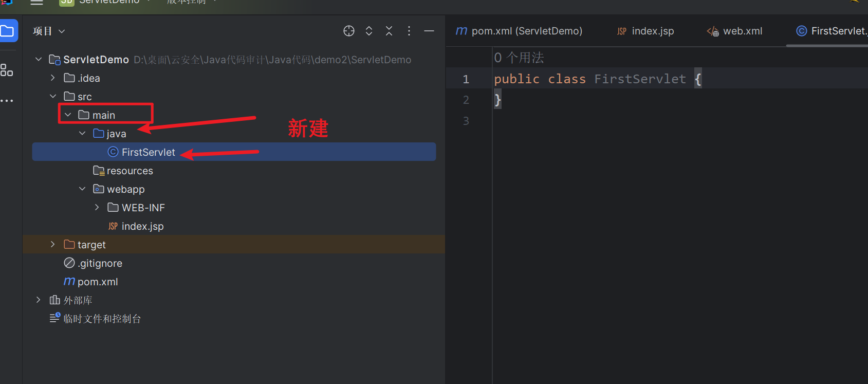Select the resources folder in tree

click(x=130, y=171)
